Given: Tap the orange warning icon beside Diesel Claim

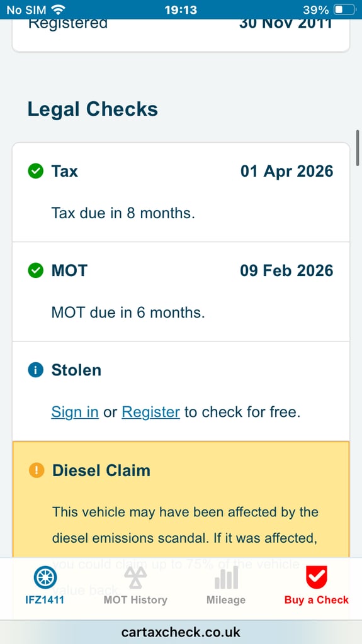Looking at the screenshot, I should [37, 470].
